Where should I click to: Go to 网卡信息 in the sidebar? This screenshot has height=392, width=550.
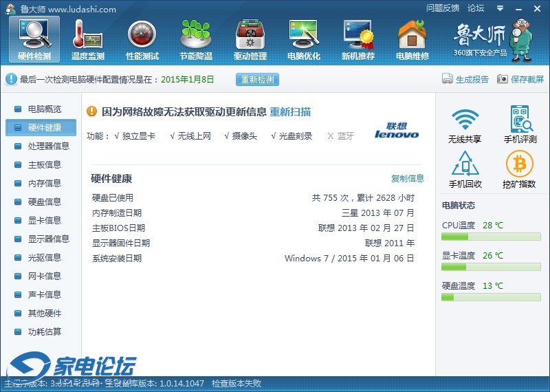pyautogui.click(x=41, y=276)
